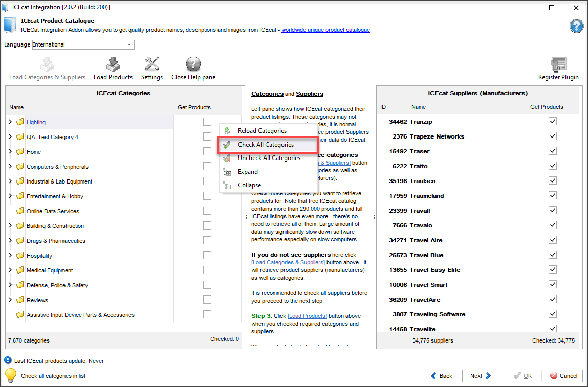Uncheck the Tranzip supplier checkbox

(552, 121)
